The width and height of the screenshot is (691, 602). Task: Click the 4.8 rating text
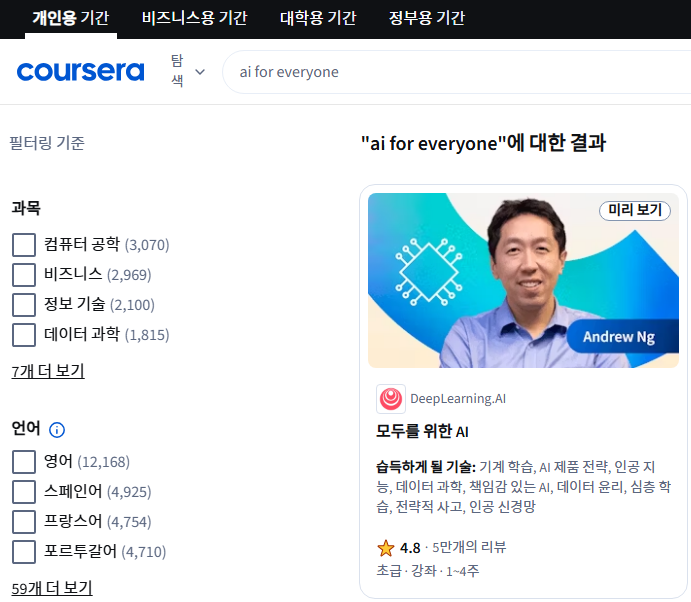click(410, 548)
